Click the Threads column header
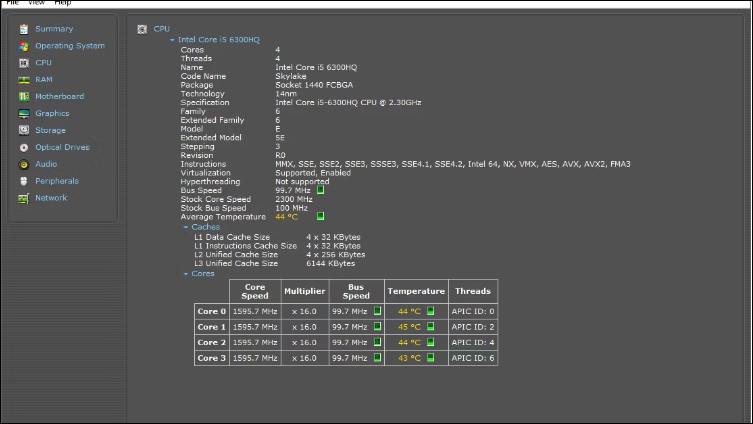753x424 pixels. [473, 291]
